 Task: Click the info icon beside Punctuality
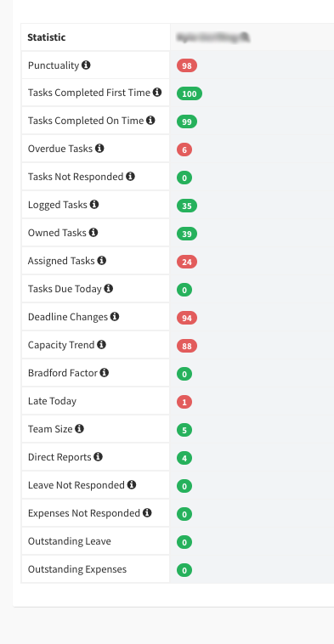pos(86,65)
